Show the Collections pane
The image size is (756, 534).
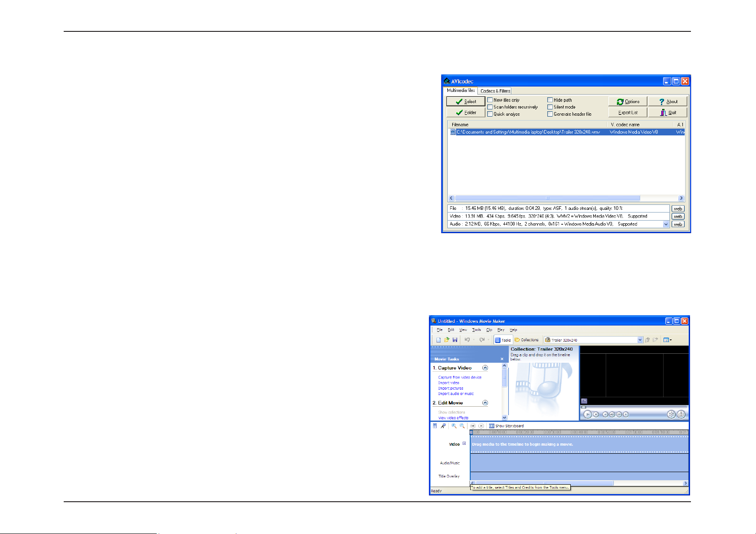point(527,340)
